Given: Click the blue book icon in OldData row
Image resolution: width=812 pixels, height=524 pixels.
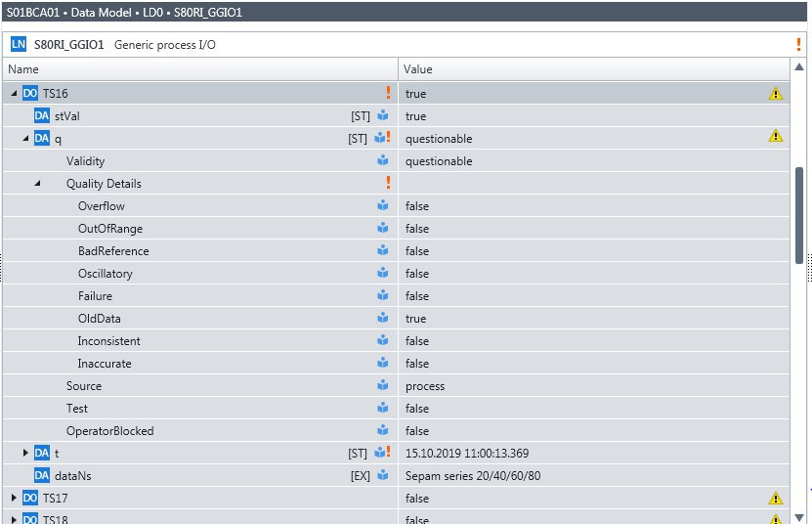Looking at the screenshot, I should (383, 317).
